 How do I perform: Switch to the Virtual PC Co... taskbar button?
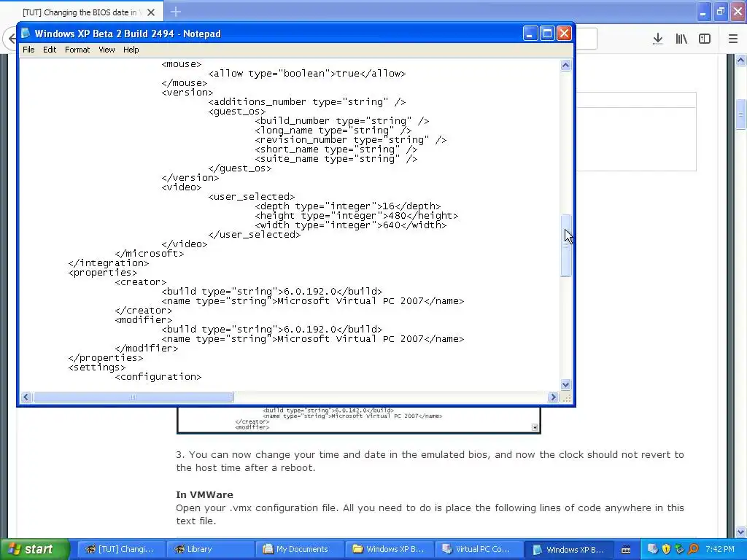click(x=478, y=549)
